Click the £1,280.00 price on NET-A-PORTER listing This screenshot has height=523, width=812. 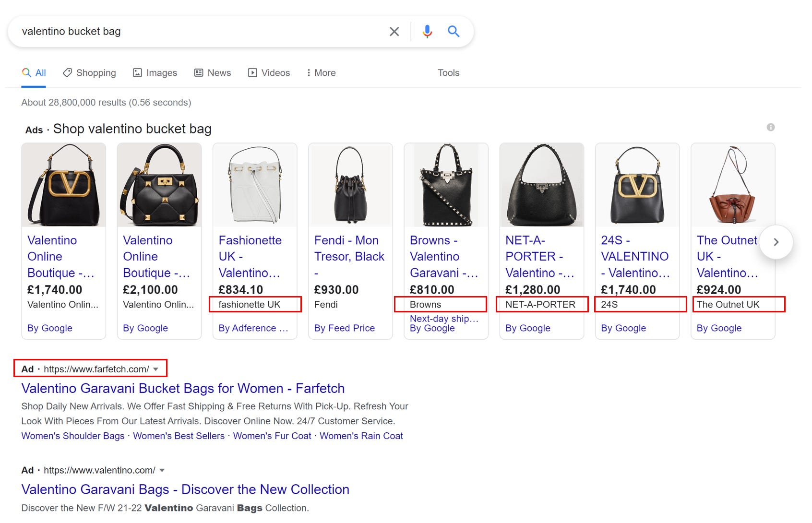[533, 290]
